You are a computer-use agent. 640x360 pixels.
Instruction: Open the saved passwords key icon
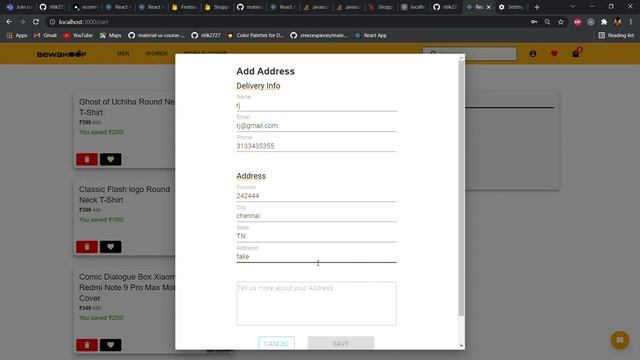pos(534,22)
